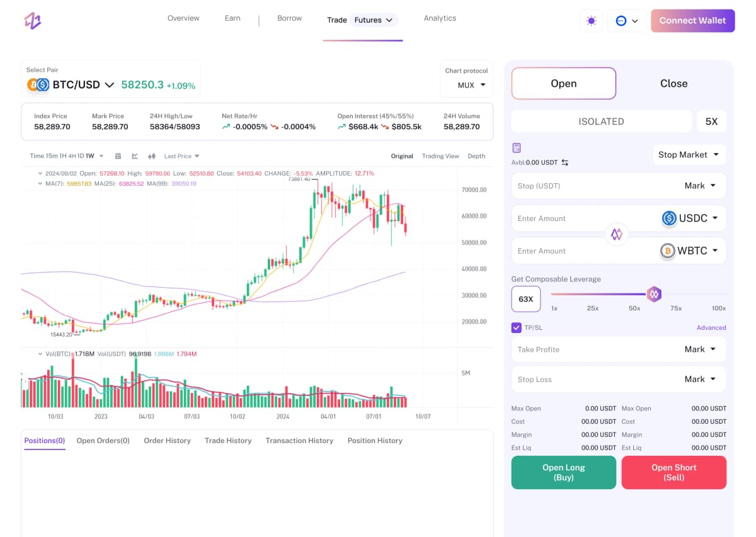The height and width of the screenshot is (537, 756).
Task: Expand the Stop Market order type dropdown
Action: pos(689,155)
